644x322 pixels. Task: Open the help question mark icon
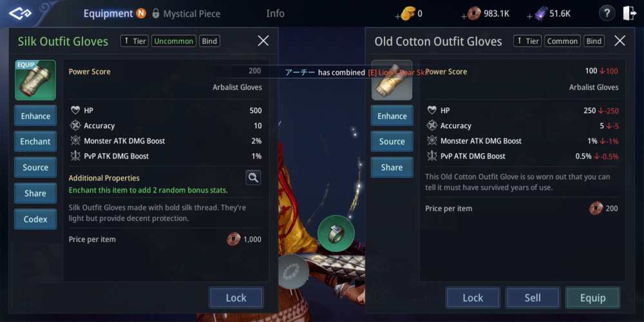pyautogui.click(x=607, y=14)
